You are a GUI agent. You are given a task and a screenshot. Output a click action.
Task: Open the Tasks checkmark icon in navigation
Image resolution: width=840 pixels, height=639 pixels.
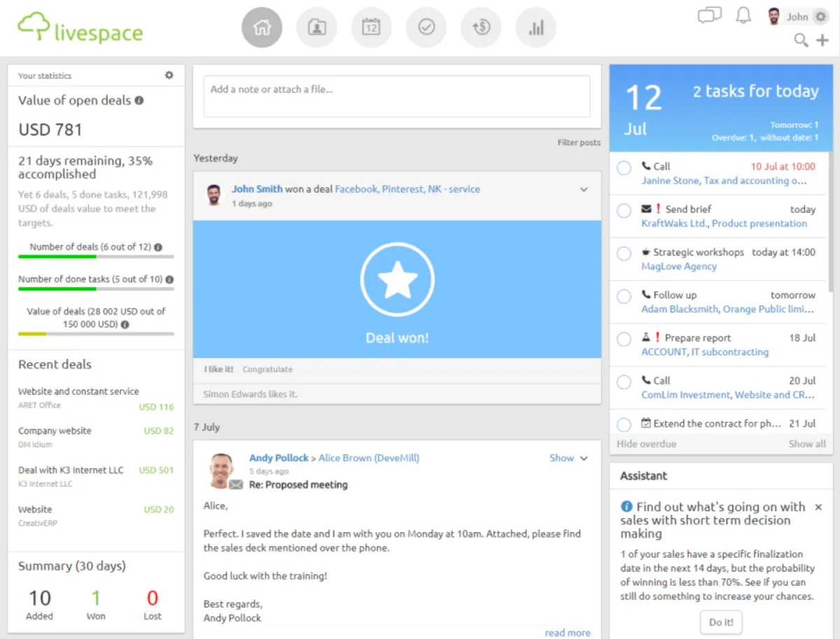(426, 28)
